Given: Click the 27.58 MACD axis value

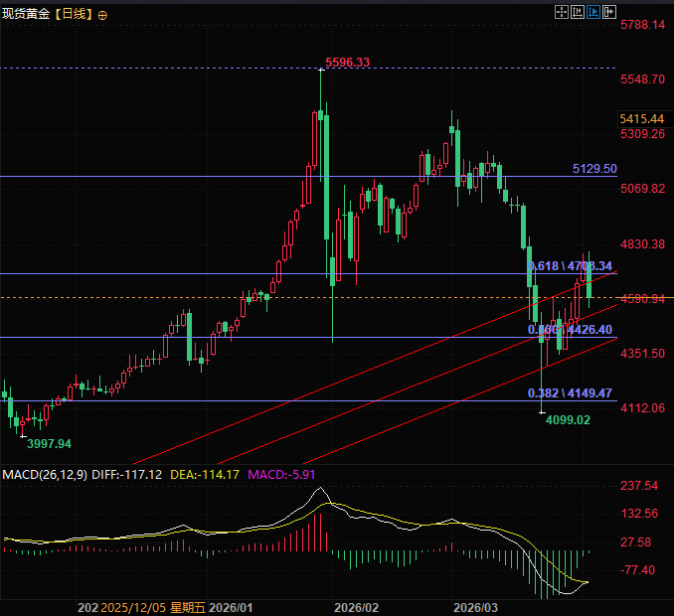Looking at the screenshot, I should [636, 542].
